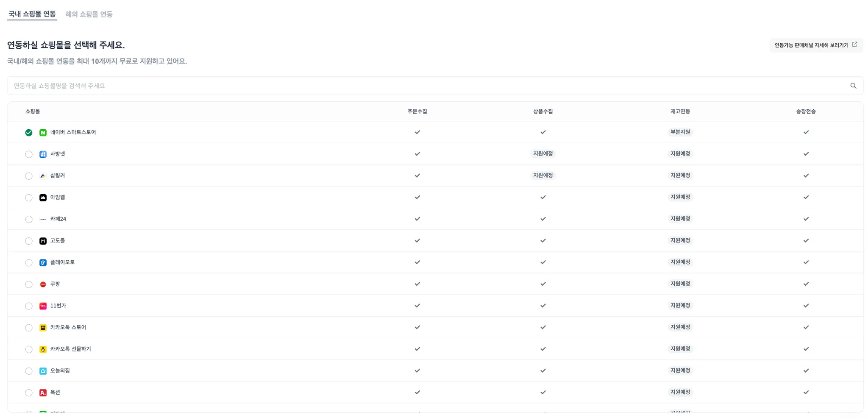Click 상품수집 checkmark in 카페24 row
868x418 pixels.
[x=543, y=219]
